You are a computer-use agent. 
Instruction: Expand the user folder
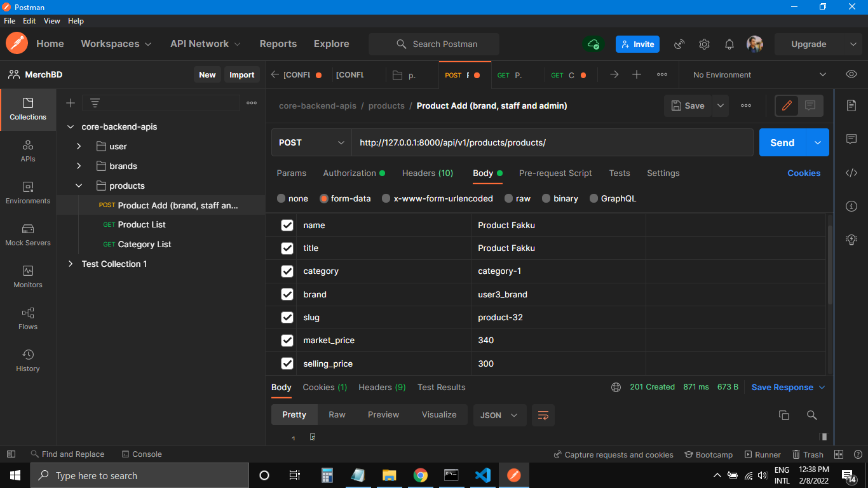pyautogui.click(x=79, y=146)
